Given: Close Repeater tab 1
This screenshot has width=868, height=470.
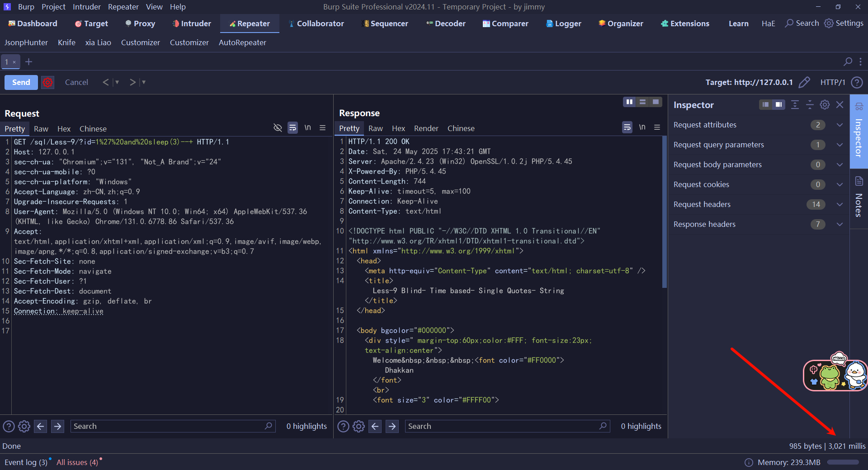Looking at the screenshot, I should pos(14,62).
